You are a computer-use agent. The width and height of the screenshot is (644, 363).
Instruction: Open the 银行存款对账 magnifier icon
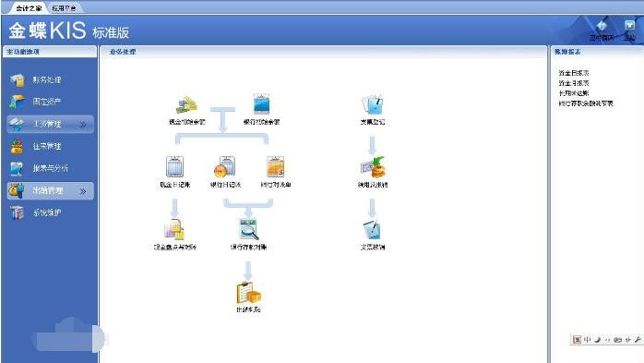(x=249, y=229)
